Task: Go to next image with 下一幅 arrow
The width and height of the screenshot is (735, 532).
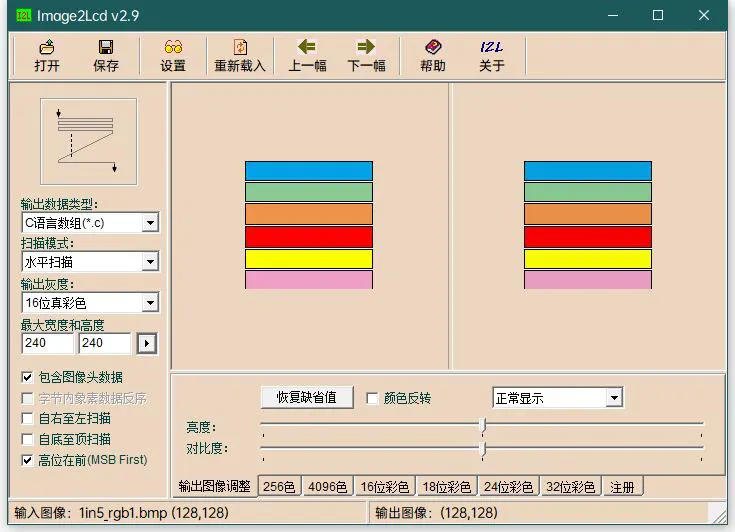Action: 366,56
